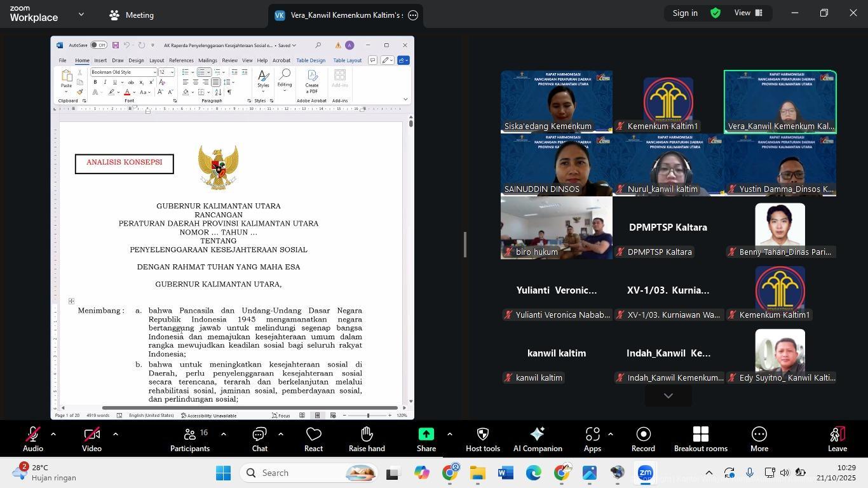Start screen Share in Zoom
Viewport: 868px width, 488px height.
pos(426,439)
